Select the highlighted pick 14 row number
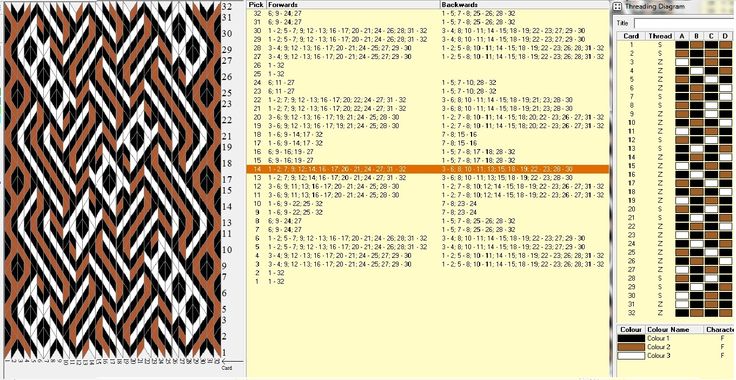 click(256, 169)
